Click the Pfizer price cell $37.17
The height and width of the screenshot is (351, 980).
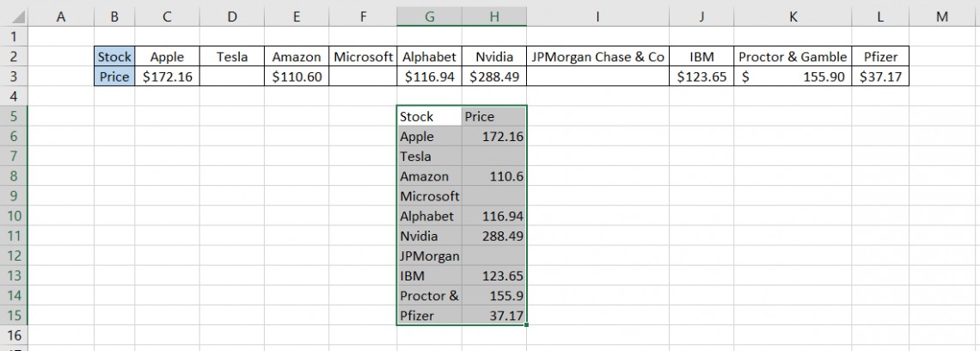coord(879,77)
